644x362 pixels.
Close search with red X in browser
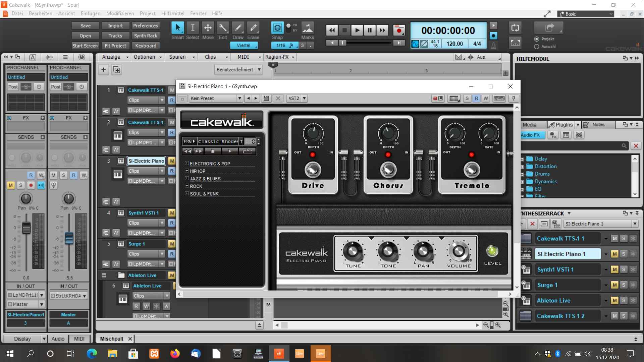tap(636, 146)
